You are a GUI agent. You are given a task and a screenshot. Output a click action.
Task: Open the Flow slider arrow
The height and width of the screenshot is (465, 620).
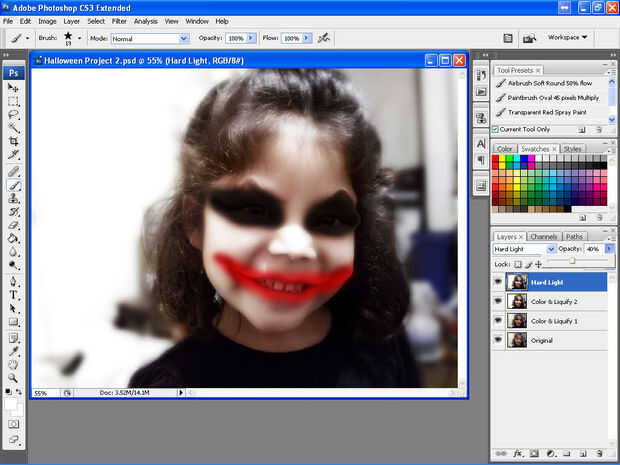point(307,38)
